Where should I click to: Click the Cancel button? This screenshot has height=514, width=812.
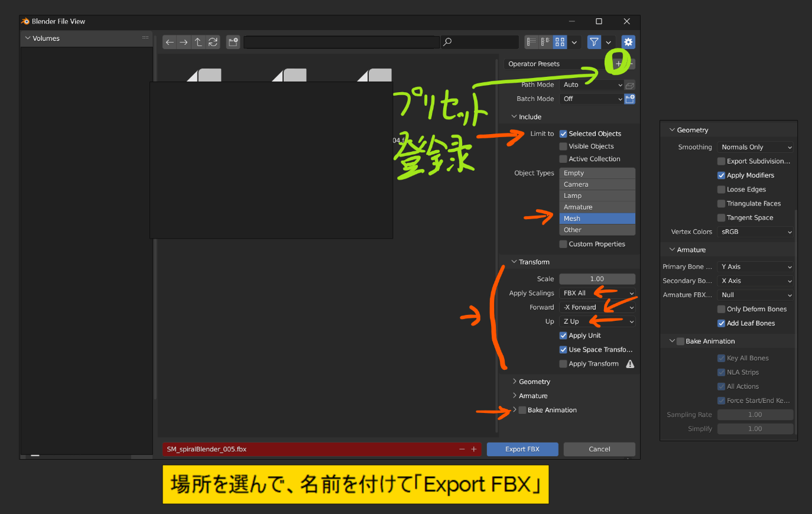(x=599, y=449)
